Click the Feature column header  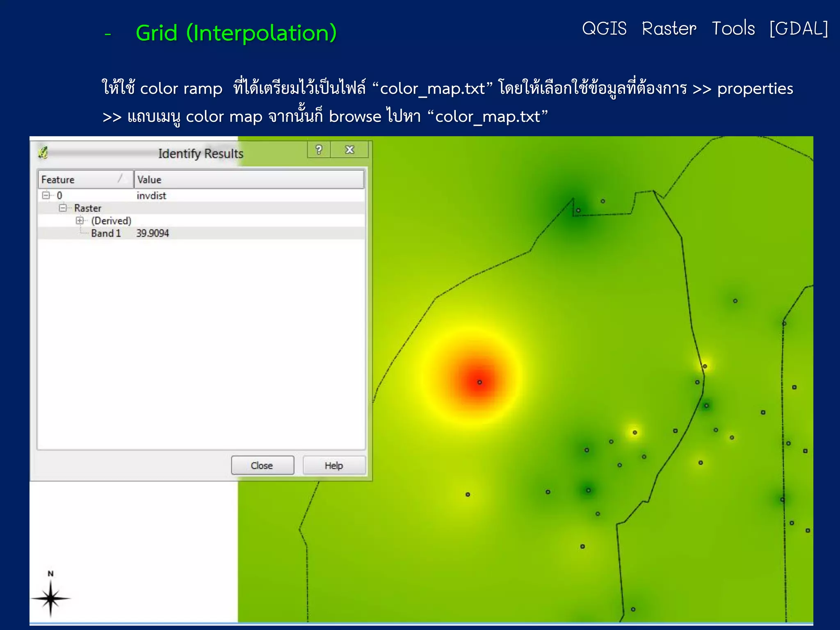86,180
